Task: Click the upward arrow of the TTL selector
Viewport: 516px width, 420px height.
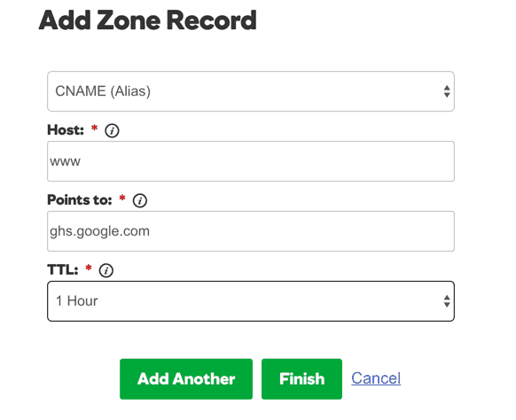Action: coord(447,298)
